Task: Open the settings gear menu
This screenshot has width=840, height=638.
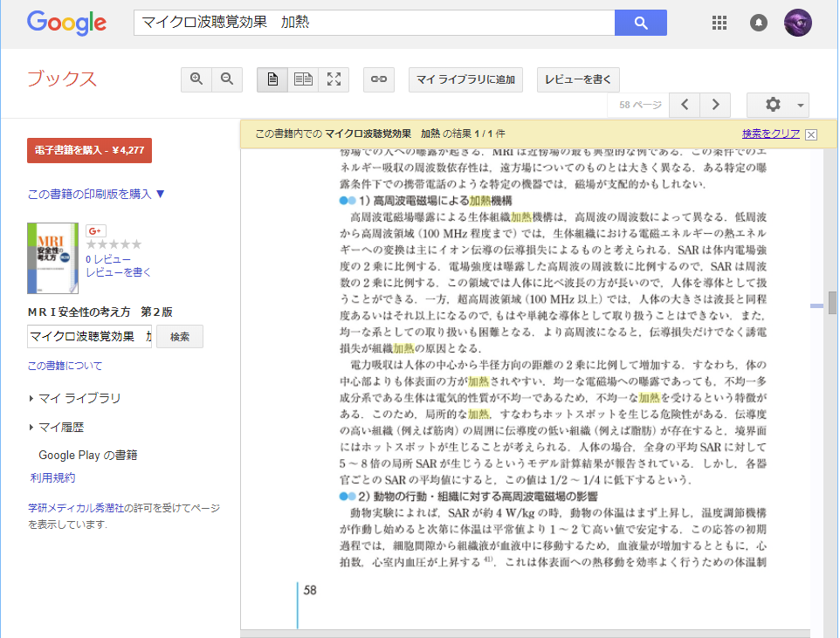Action: tap(778, 105)
